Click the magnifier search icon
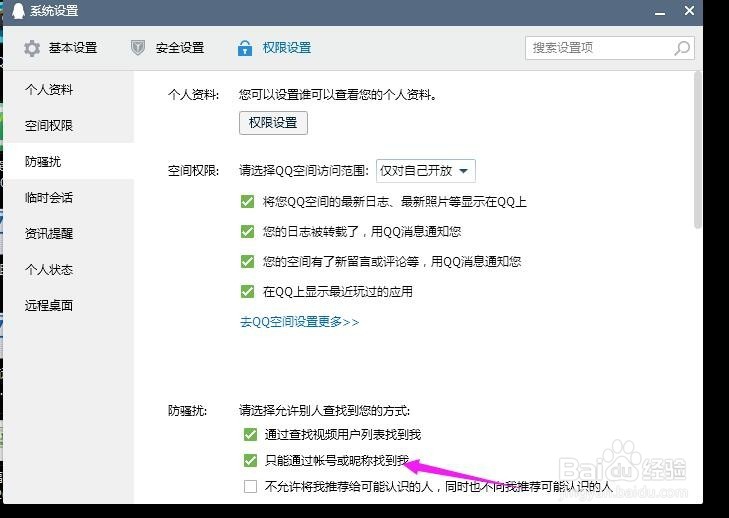 682,48
